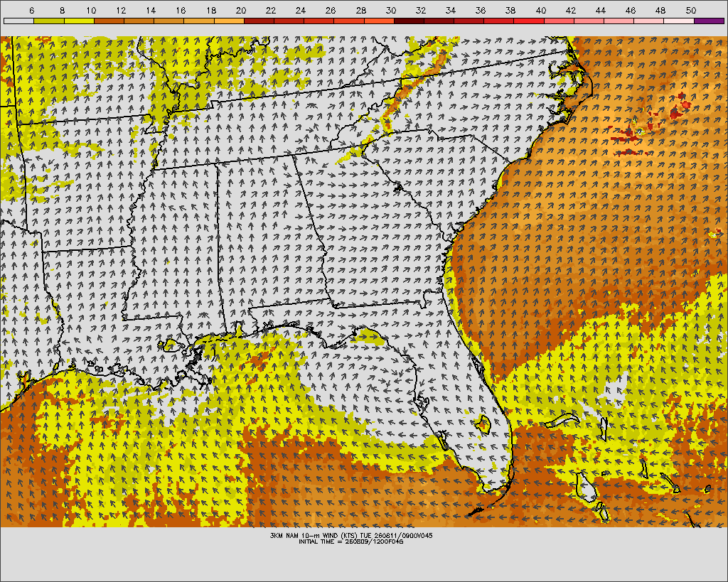Viewport: 728px width, 582px height.
Task: Select the darkest maroon 30–32 swatch
Action: point(409,21)
